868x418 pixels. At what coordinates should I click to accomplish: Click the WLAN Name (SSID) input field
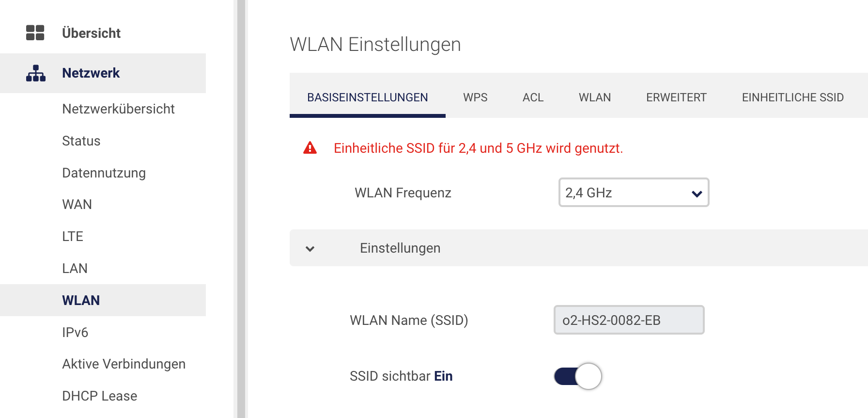[x=629, y=320]
